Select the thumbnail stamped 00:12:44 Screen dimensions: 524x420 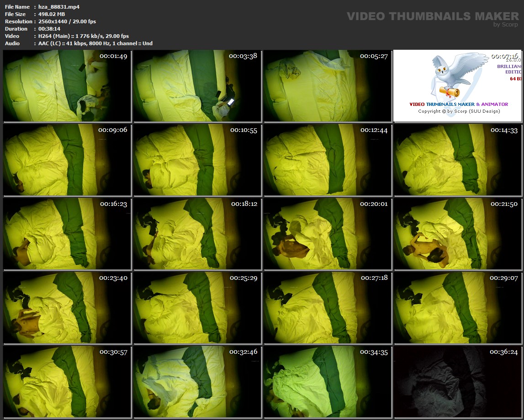click(328, 160)
